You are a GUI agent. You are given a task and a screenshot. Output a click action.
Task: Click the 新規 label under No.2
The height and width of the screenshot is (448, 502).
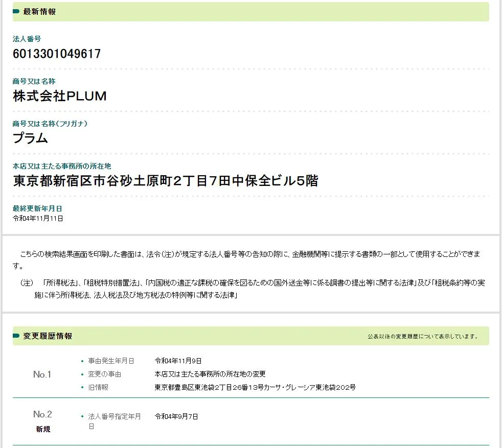(43, 429)
